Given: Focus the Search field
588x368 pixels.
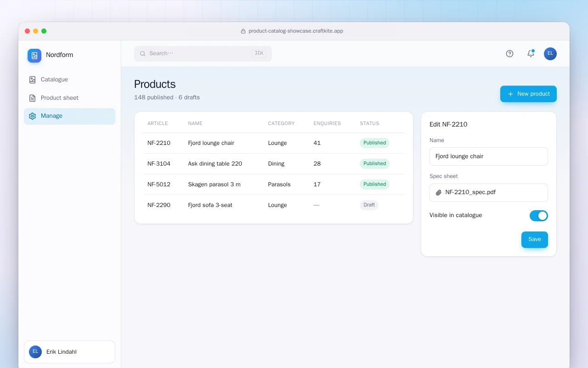Looking at the screenshot, I should (x=203, y=54).
